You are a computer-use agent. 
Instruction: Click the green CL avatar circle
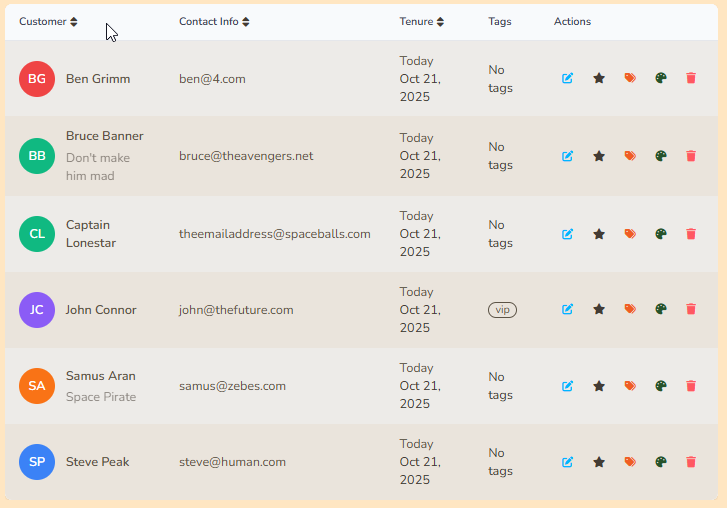click(37, 234)
